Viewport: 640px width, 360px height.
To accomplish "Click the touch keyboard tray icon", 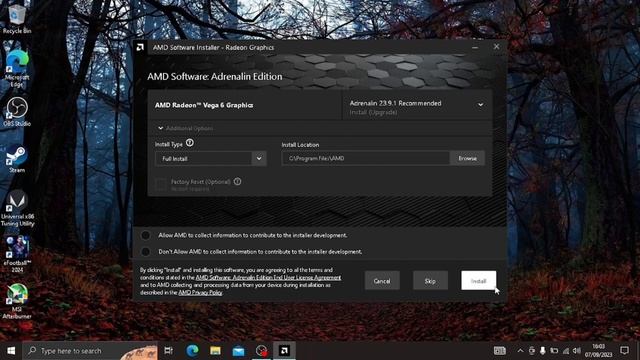I will click(x=500, y=351).
